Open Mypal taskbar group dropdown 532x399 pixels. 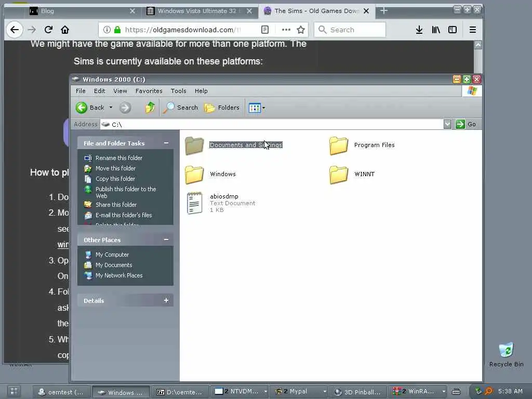325,392
